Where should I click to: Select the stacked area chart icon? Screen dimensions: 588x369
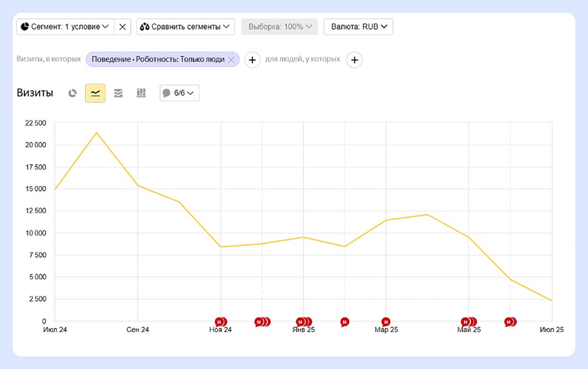pos(118,93)
